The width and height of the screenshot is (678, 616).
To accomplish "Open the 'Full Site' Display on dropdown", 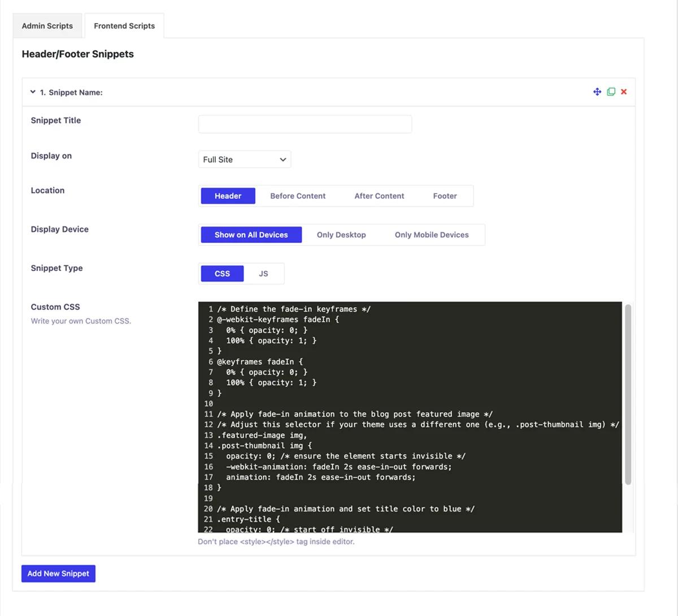I will pyautogui.click(x=244, y=159).
